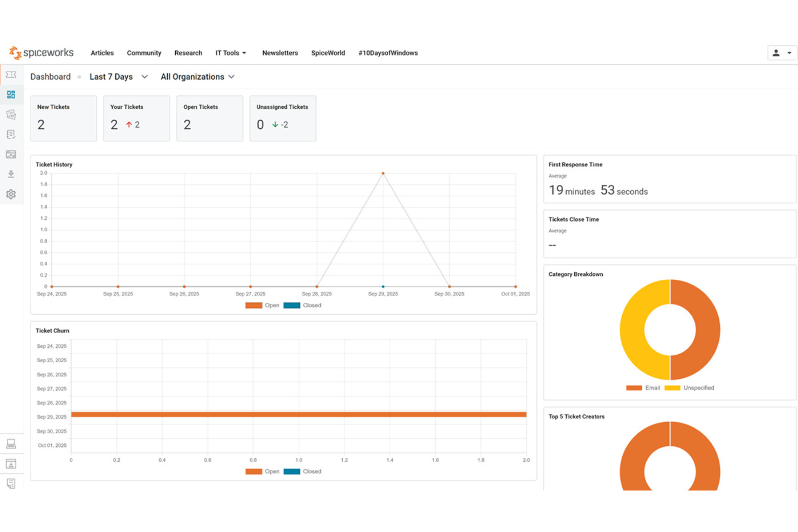Open the Unassigned Tickets card

[283, 119]
